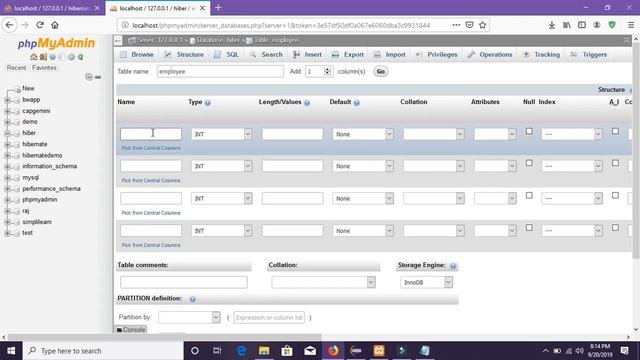Open Storage Engine InnoDB dropdown
The width and height of the screenshot is (640, 360).
click(426, 282)
